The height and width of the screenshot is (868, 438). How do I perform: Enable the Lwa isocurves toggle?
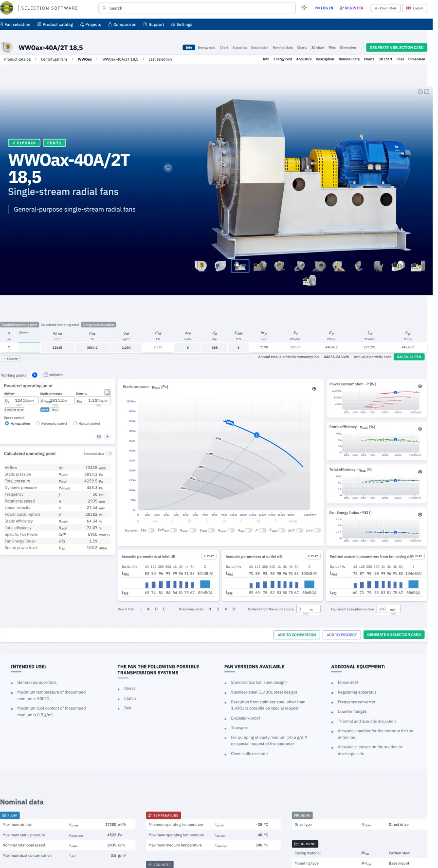[318, 530]
